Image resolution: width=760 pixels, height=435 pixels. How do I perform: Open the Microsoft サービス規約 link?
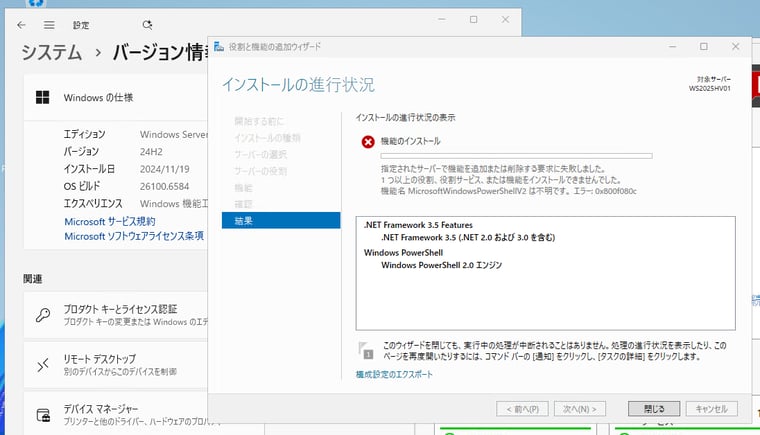click(110, 222)
